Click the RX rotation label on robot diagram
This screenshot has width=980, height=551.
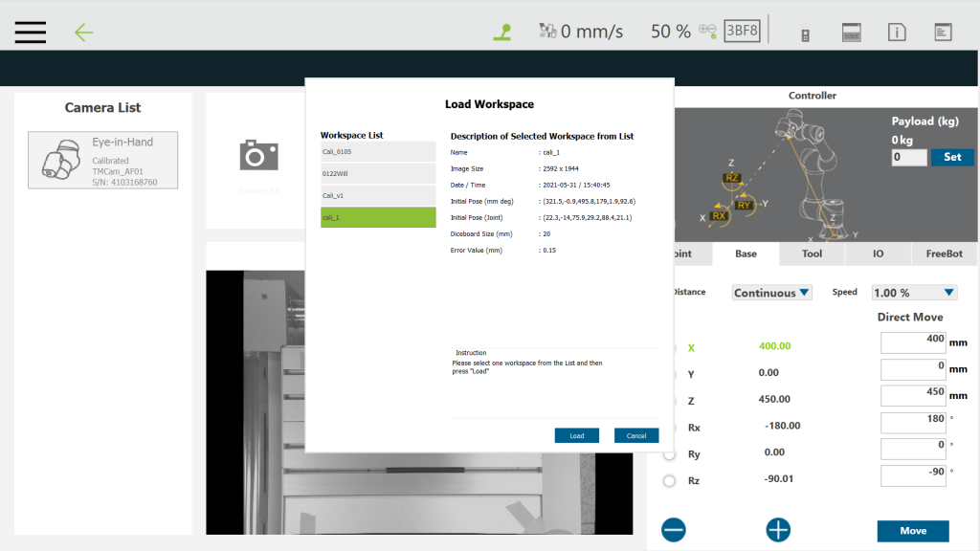(720, 216)
